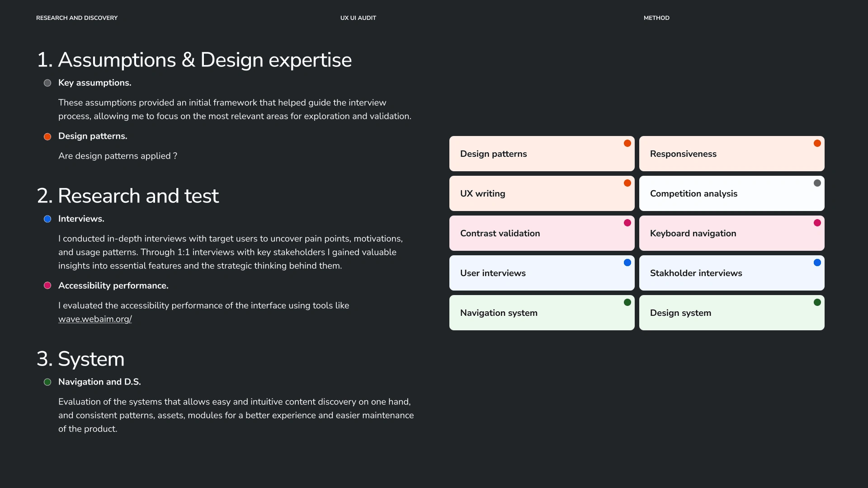Click the Accessibility performance. subheading
The image size is (868, 488).
click(x=113, y=286)
